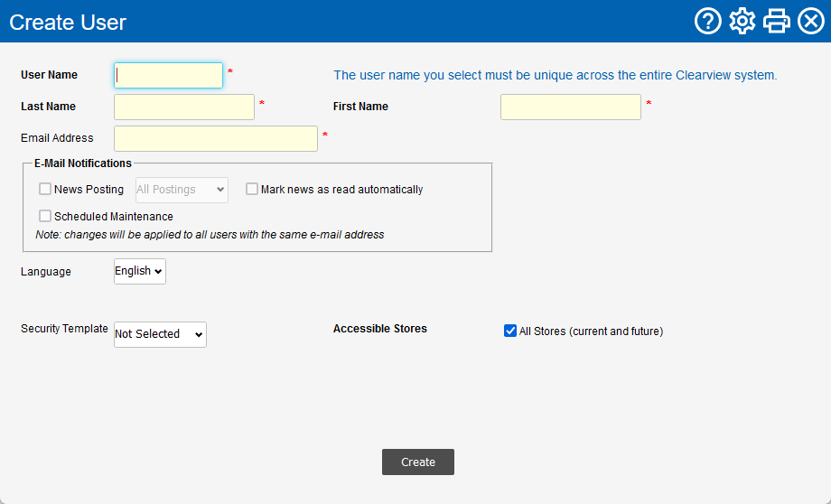The height and width of the screenshot is (504, 831).
Task: Focus the User Name text field
Action: click(168, 75)
